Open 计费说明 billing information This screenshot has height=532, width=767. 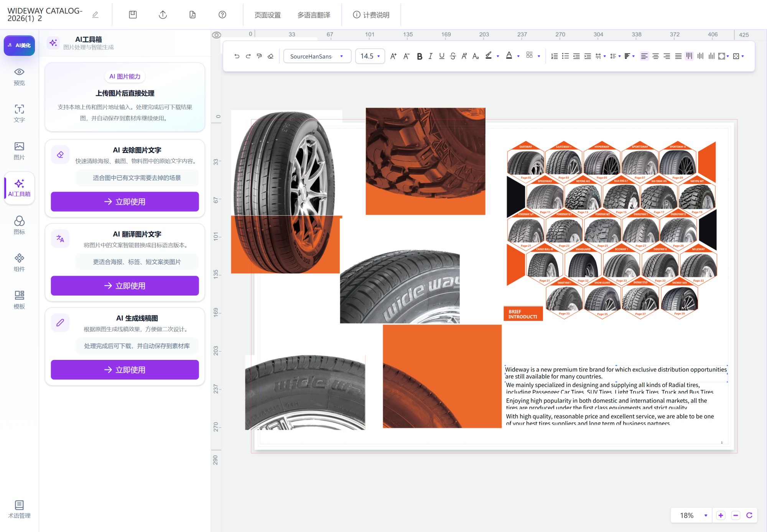pos(371,15)
